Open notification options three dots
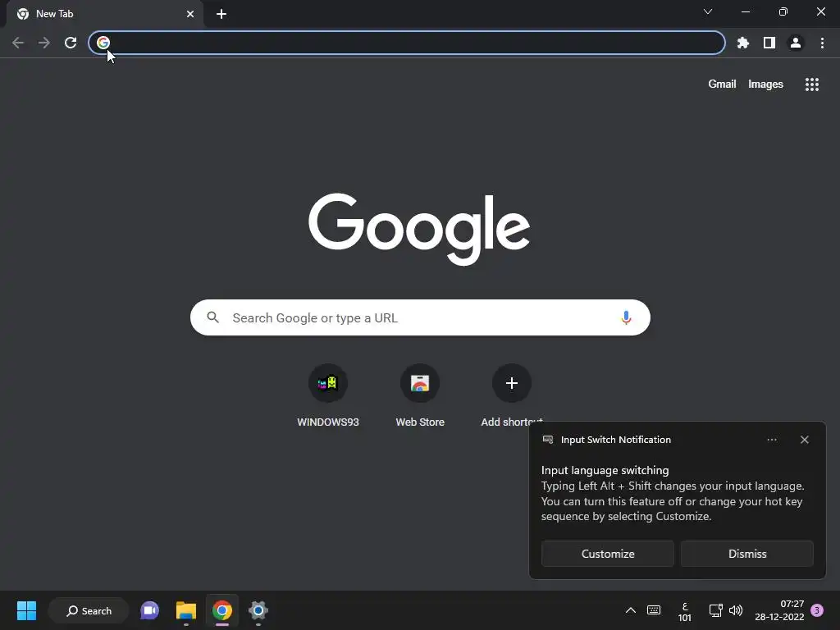The image size is (840, 630). pyautogui.click(x=771, y=440)
